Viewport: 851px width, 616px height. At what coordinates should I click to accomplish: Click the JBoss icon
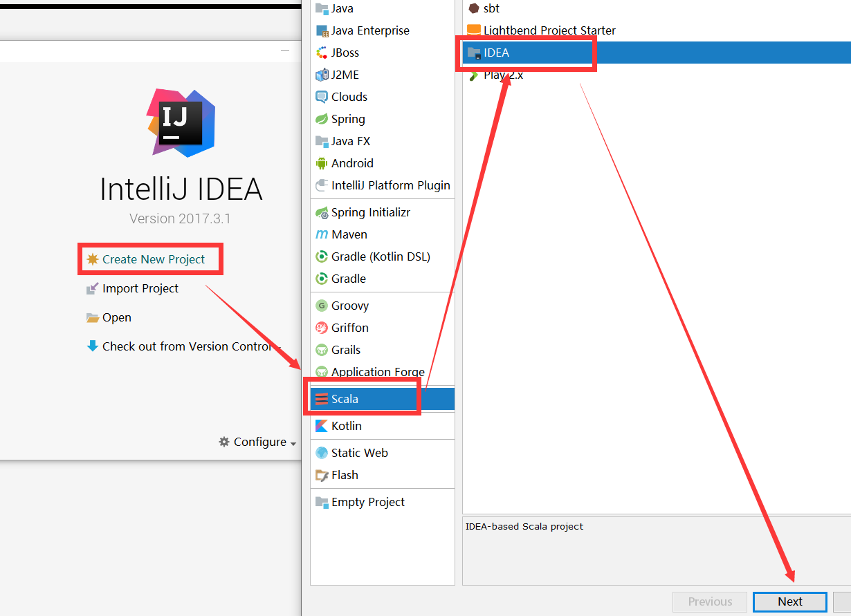(322, 53)
